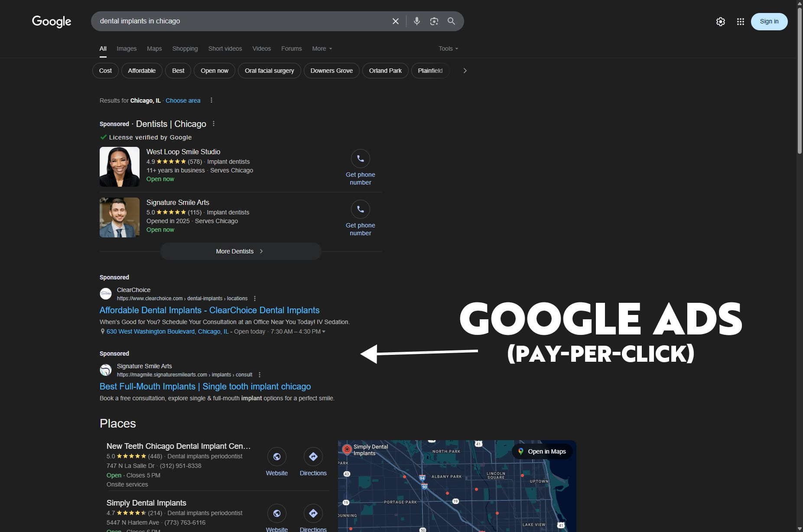803x532 pixels.
Task: Open three-dot menu on ClearChoice ad
Action: point(255,298)
